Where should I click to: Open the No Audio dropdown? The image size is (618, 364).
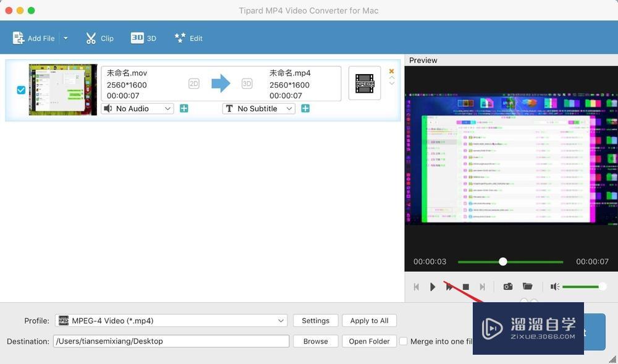[x=138, y=109]
